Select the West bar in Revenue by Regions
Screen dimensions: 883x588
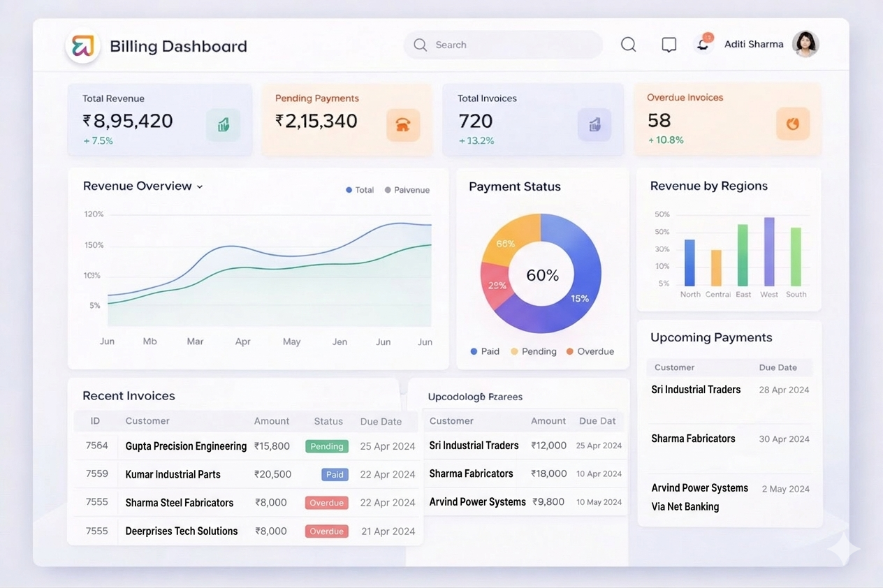(x=769, y=251)
